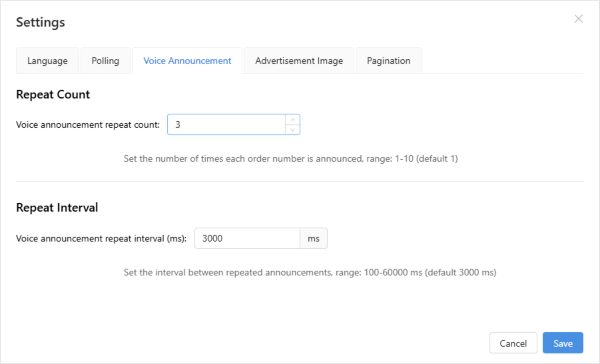Go to the Advertisement Image tab
Image resolution: width=600 pixels, height=364 pixels.
[299, 61]
